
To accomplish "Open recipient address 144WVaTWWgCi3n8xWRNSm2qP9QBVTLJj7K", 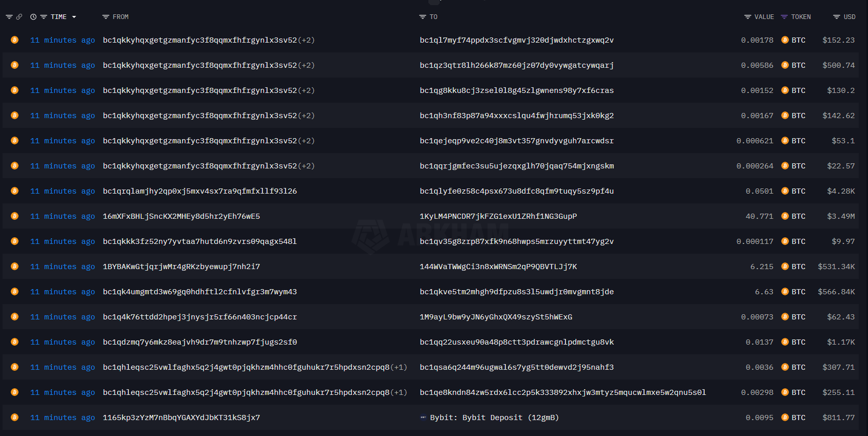I will 498,267.
